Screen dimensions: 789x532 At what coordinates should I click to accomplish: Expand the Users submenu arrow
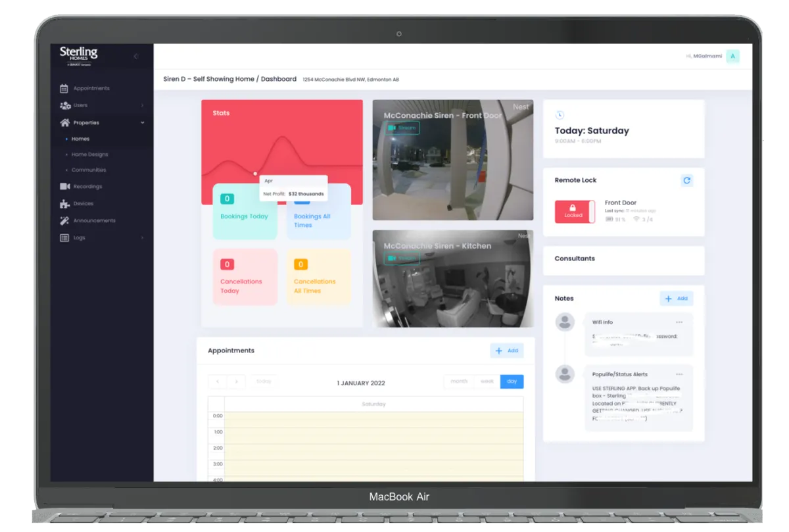pos(142,105)
